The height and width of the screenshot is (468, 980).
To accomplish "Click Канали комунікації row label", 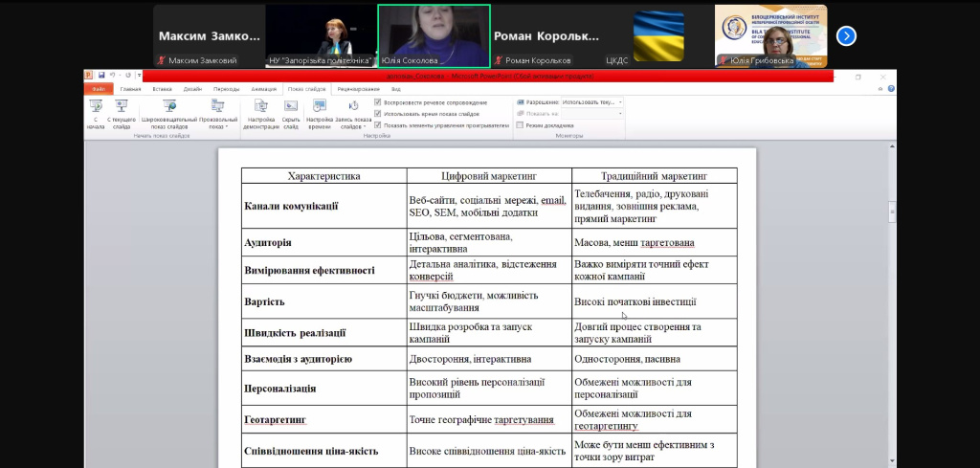I will [x=291, y=206].
